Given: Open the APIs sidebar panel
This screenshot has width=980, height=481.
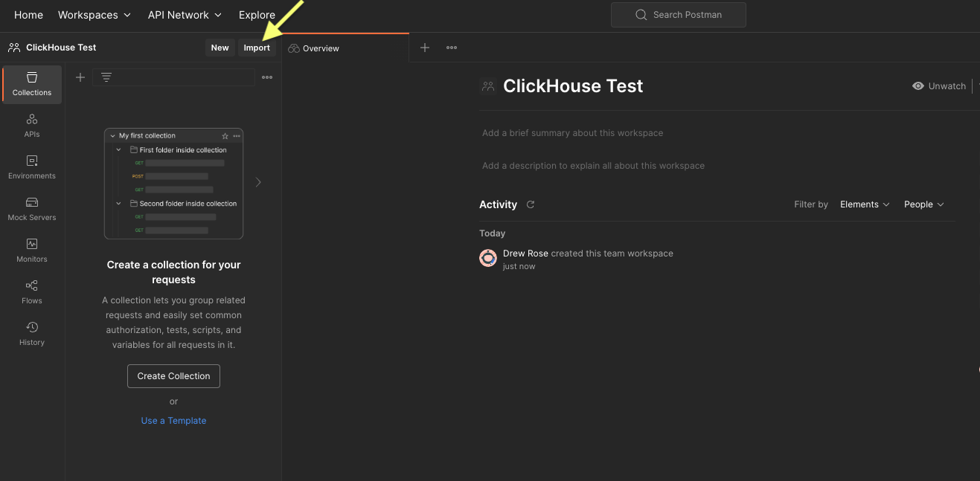Looking at the screenshot, I should coord(32,125).
